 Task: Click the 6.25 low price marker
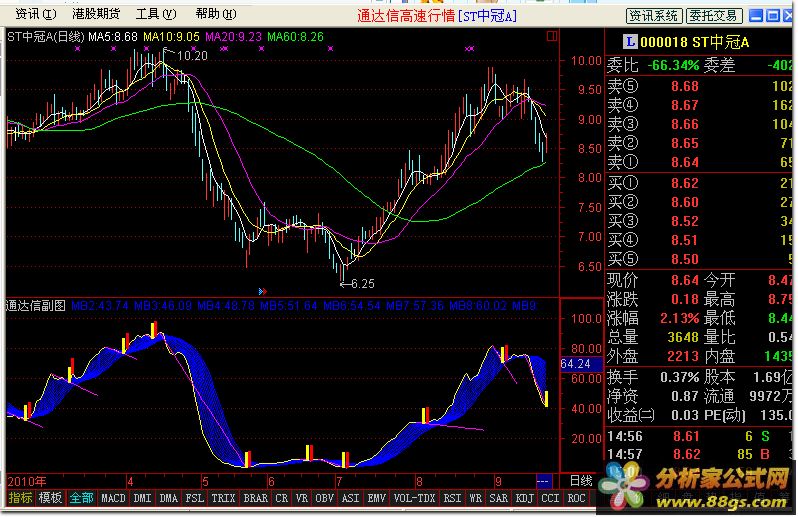(x=362, y=283)
